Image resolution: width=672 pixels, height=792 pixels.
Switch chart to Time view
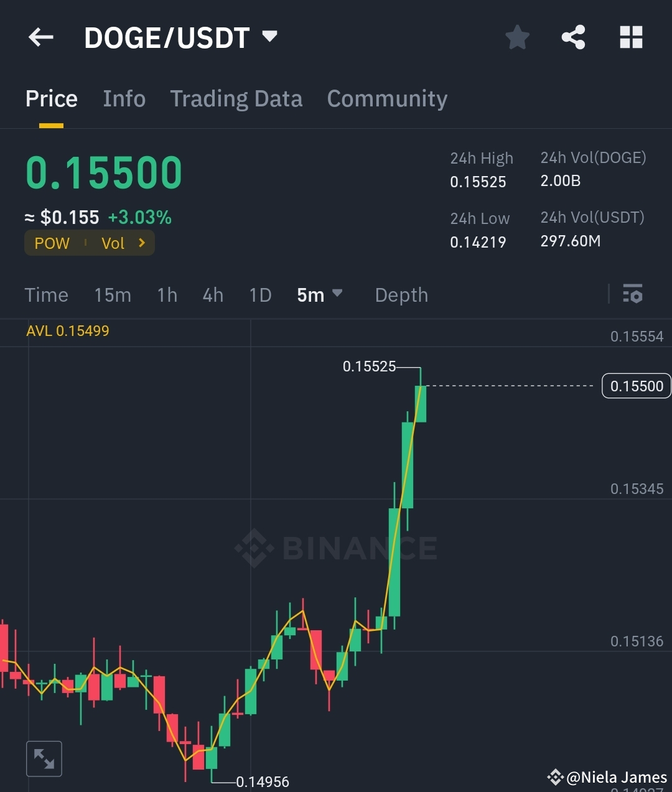click(46, 295)
